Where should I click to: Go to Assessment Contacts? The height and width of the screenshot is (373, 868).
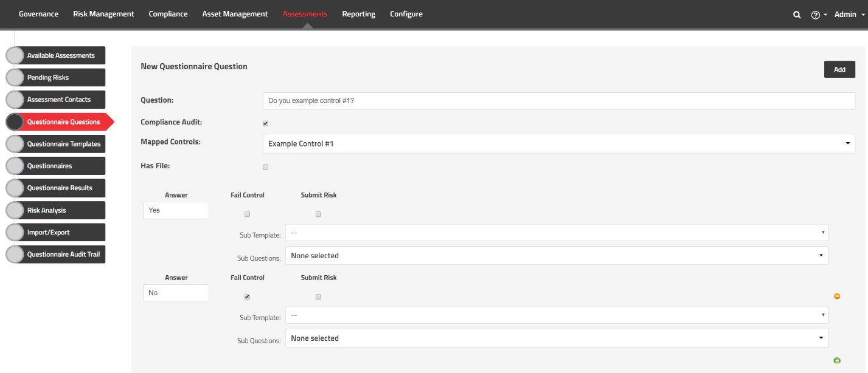click(61, 100)
